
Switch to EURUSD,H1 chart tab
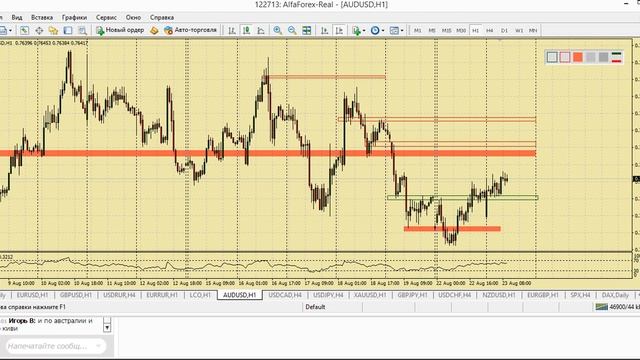pyautogui.click(x=32, y=295)
